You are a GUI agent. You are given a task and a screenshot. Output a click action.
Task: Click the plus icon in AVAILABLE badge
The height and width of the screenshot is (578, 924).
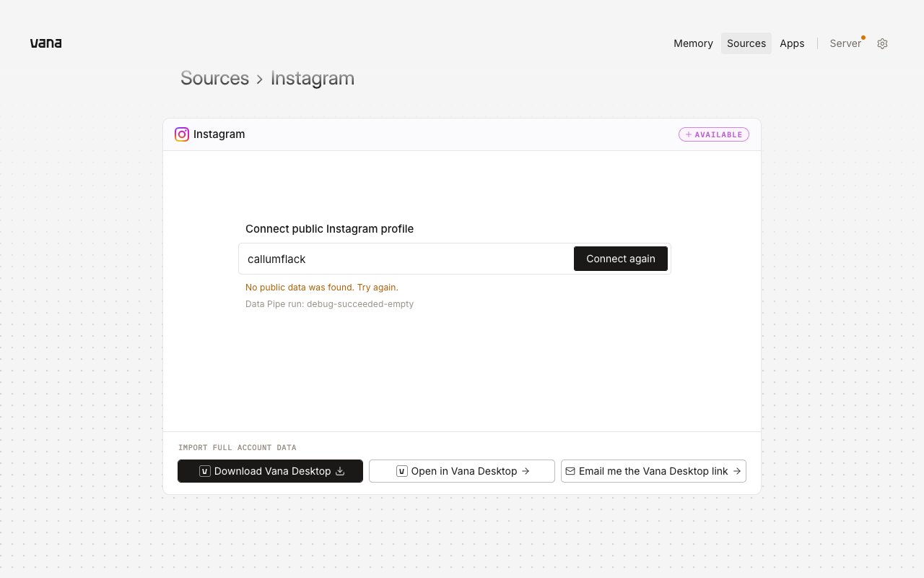point(689,134)
